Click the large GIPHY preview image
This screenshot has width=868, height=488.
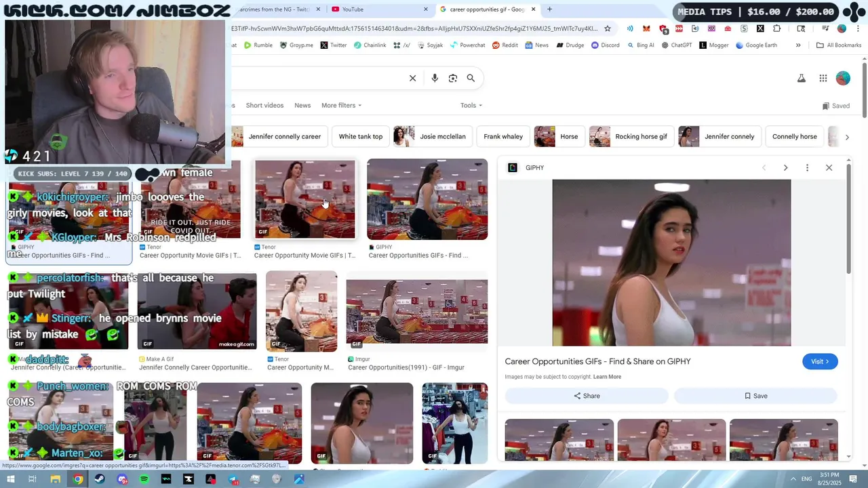[671, 262]
